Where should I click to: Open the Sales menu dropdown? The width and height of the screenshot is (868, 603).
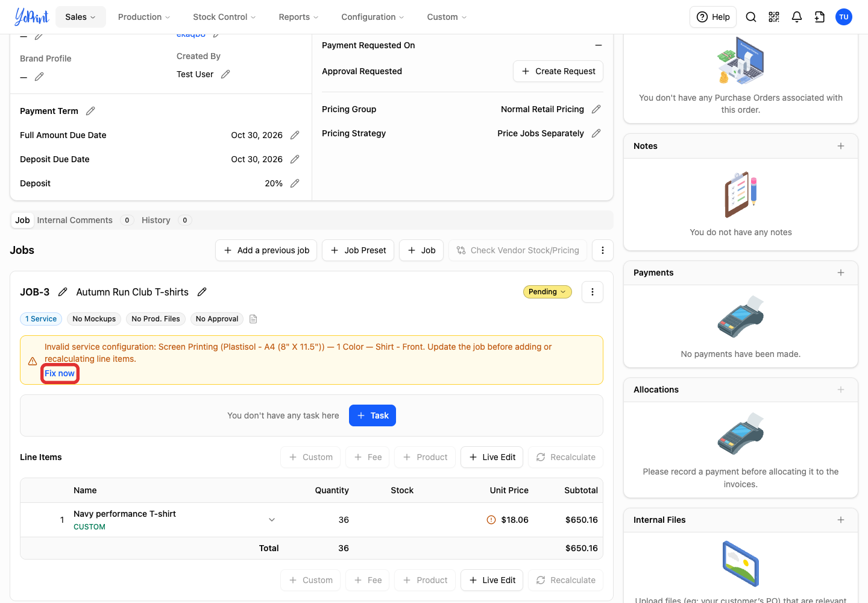[x=81, y=17]
